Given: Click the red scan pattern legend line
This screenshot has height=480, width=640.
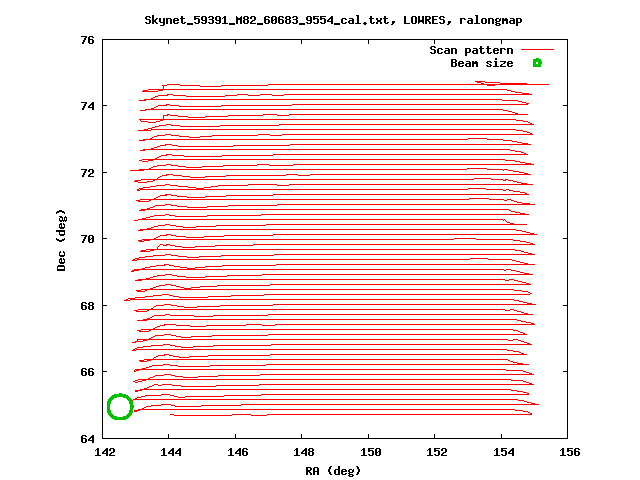Looking at the screenshot, I should click(x=538, y=50).
